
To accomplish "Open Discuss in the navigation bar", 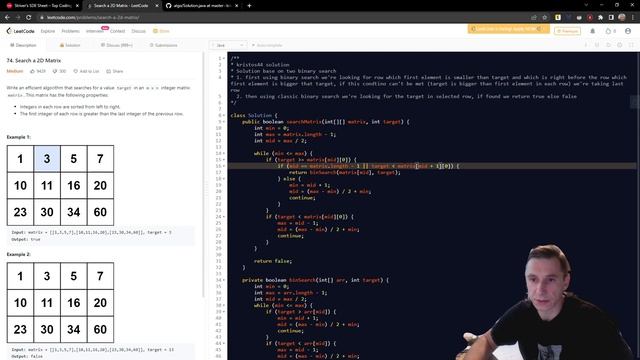I will tap(138, 31).
